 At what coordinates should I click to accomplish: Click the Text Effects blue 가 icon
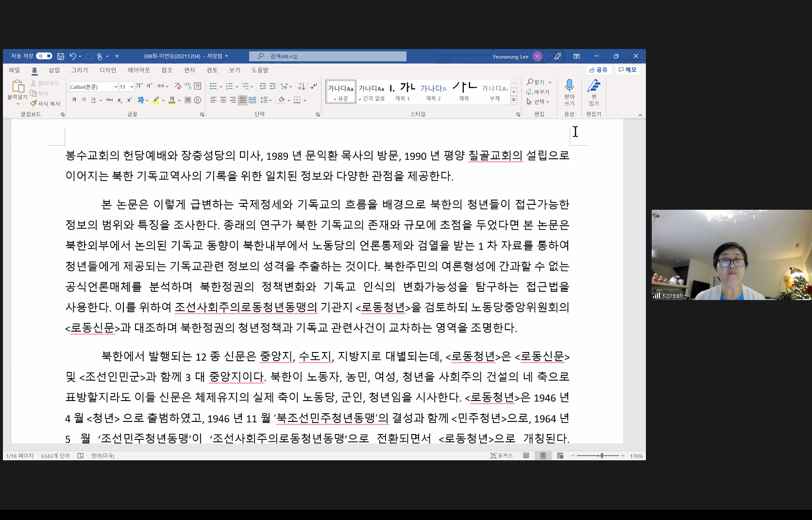click(140, 100)
